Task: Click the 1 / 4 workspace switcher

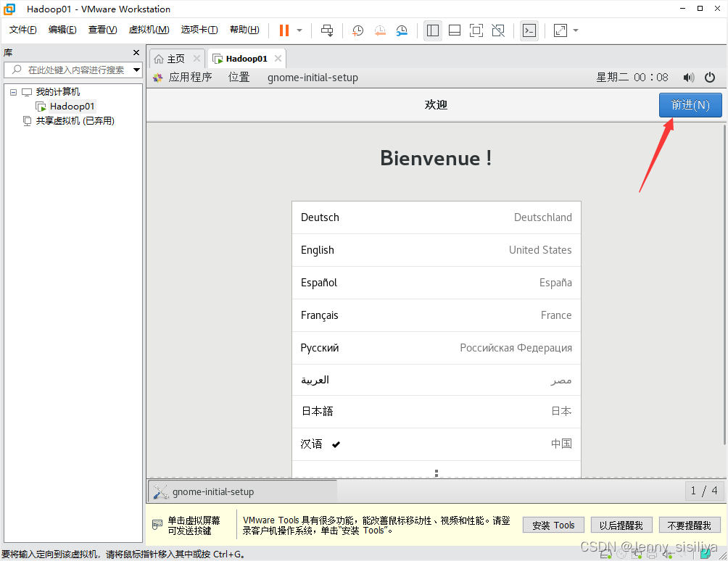Action: (x=704, y=491)
